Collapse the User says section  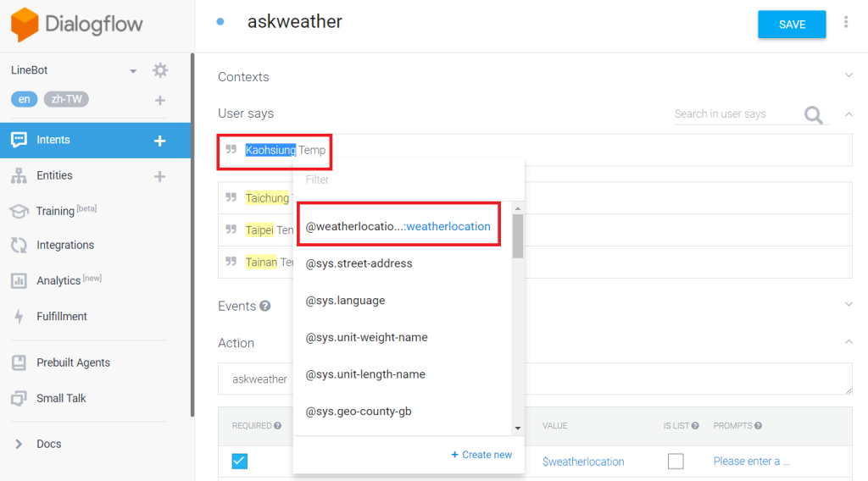point(849,113)
